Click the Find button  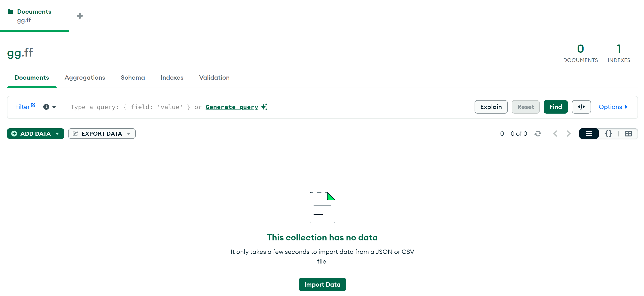tap(556, 107)
